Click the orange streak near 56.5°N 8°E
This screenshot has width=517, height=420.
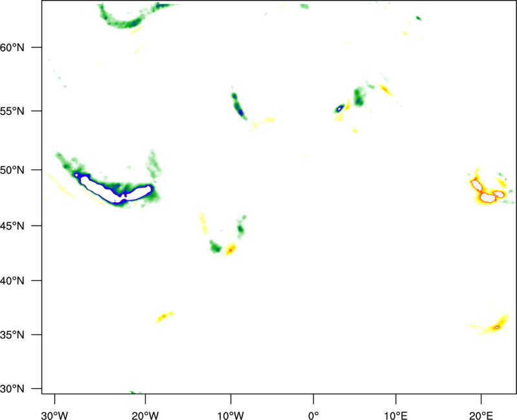coord(386,90)
